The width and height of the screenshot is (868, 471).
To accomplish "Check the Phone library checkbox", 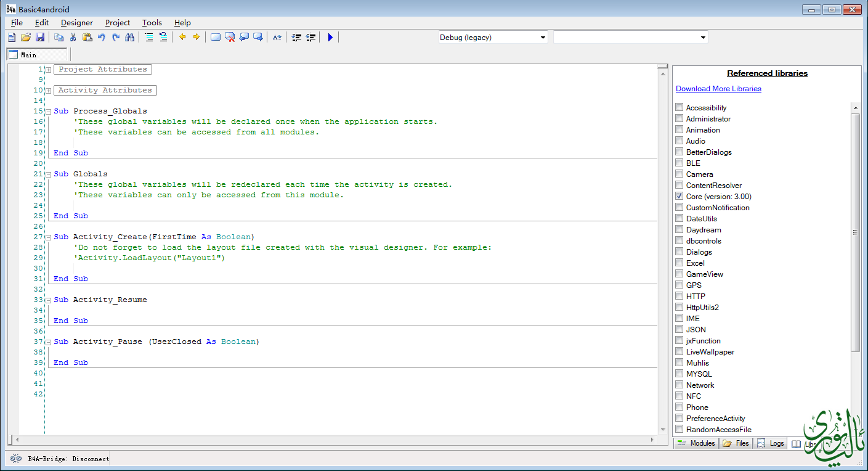I will click(x=679, y=407).
